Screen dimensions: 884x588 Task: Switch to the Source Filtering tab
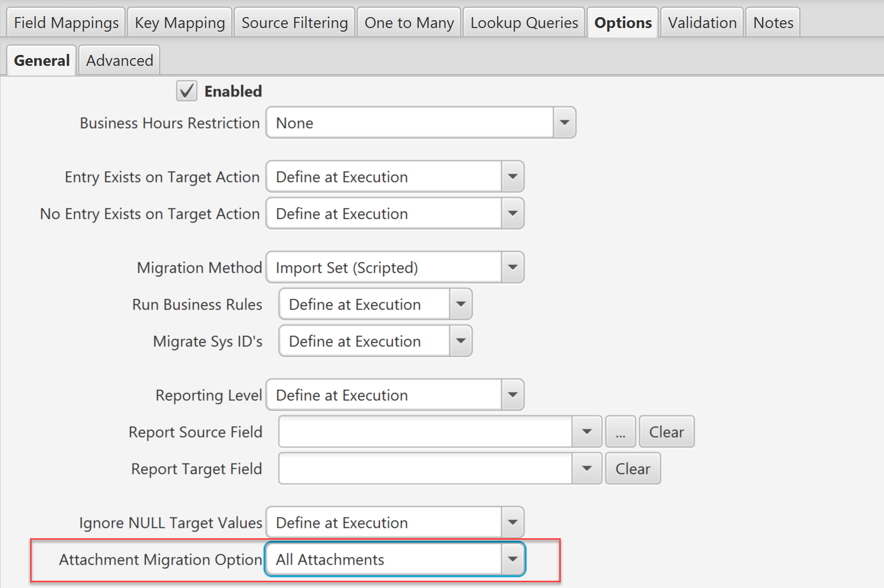pos(294,22)
